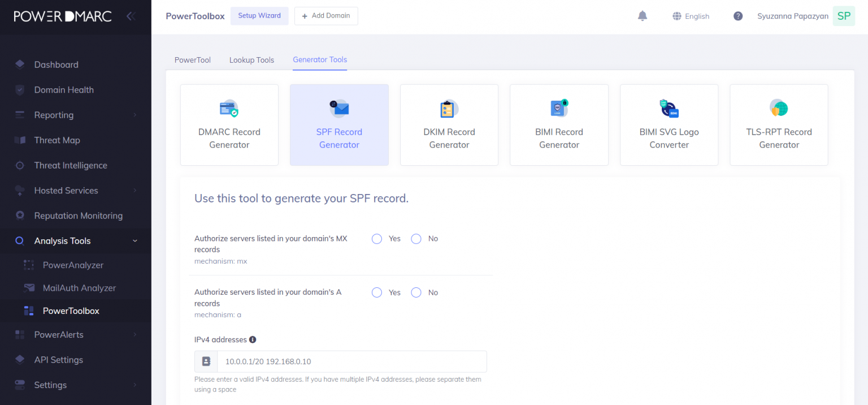Select No for A records authorization
868x405 pixels.
pos(416,292)
